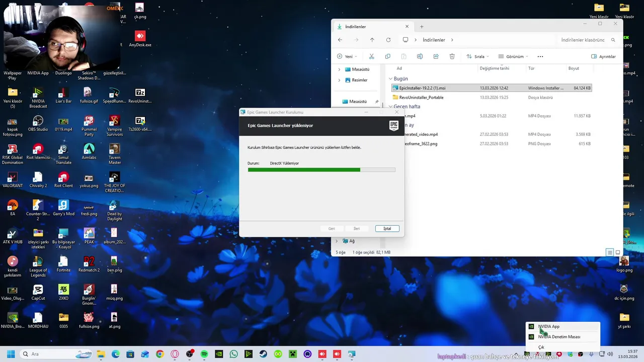Select the RevoUninstaller_Portable folder

point(492,98)
